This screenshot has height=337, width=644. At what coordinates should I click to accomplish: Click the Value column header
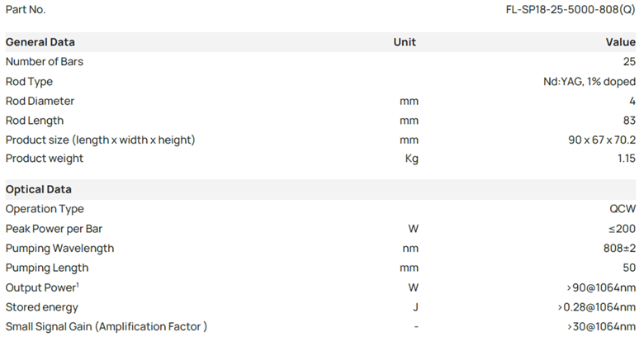point(620,42)
